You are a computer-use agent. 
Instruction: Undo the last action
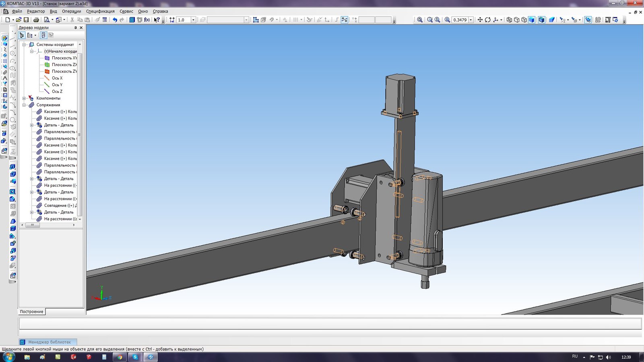point(115,20)
